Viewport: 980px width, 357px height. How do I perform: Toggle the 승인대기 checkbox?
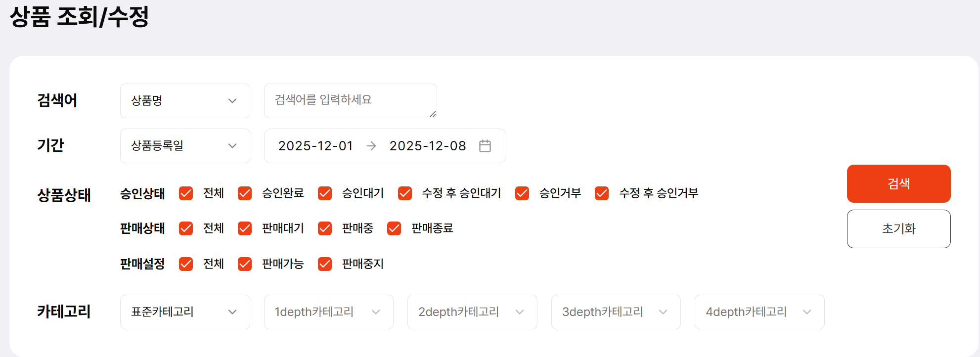click(x=325, y=193)
